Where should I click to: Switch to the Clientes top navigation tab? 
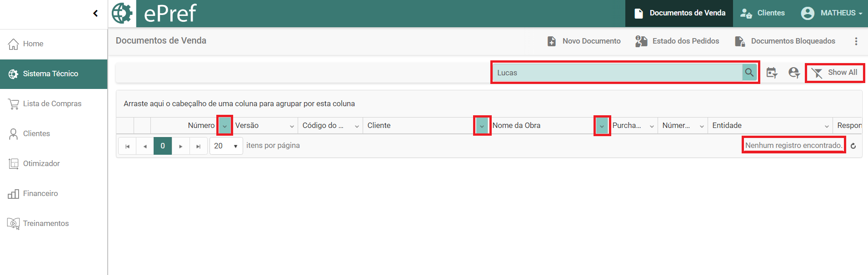[763, 13]
